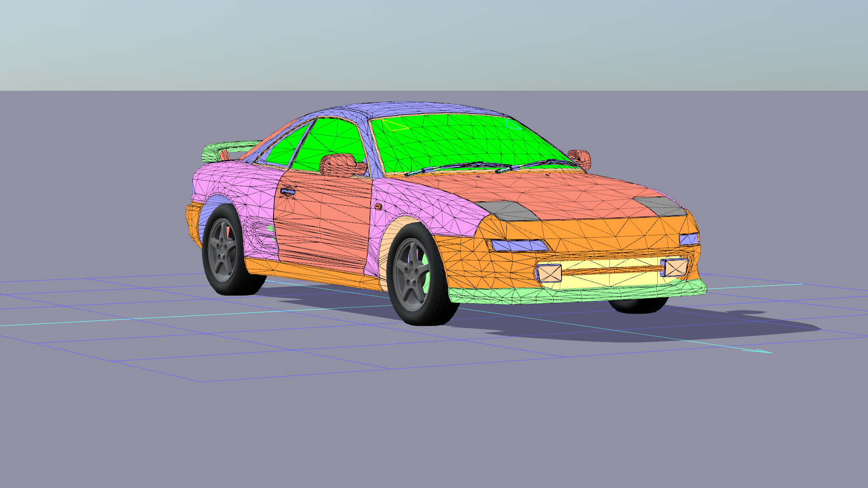Viewport: 868px width, 488px height.
Task: Click the right pop-up headlight cover
Action: tap(661, 206)
